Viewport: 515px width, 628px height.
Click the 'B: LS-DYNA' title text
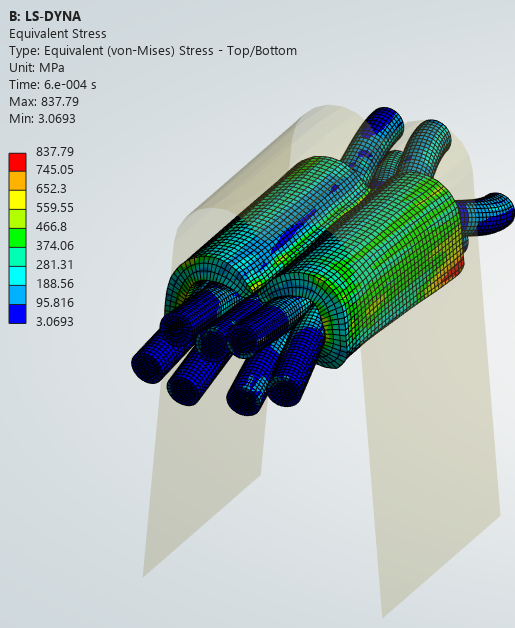click(45, 16)
